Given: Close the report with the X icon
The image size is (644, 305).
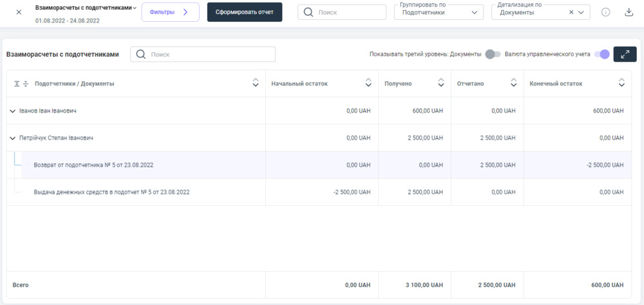Looking at the screenshot, I should 19,12.
